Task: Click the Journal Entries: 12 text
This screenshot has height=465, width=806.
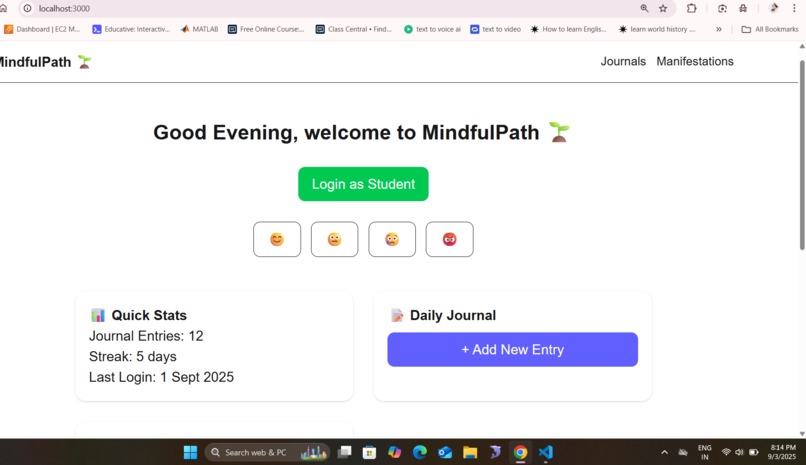Action: 146,336
